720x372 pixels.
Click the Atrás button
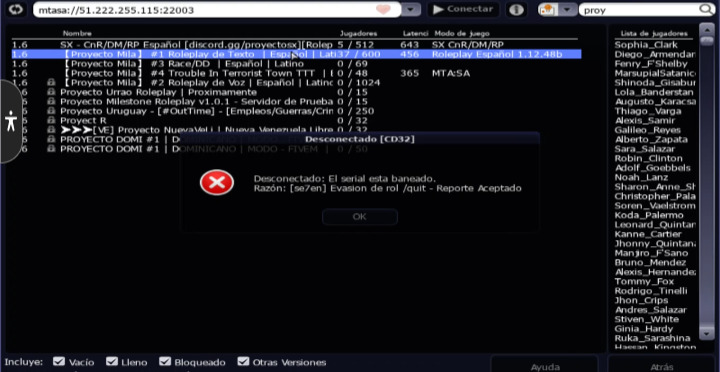(x=662, y=365)
